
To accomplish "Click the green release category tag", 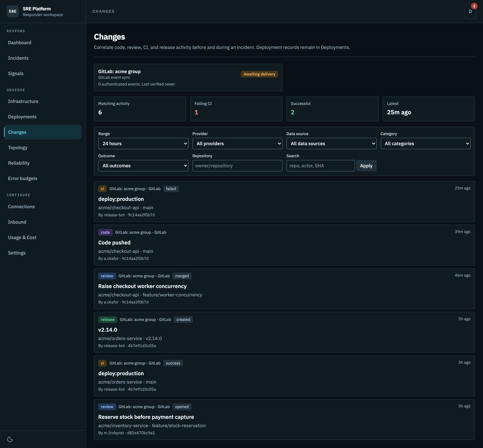I will [x=108, y=320].
